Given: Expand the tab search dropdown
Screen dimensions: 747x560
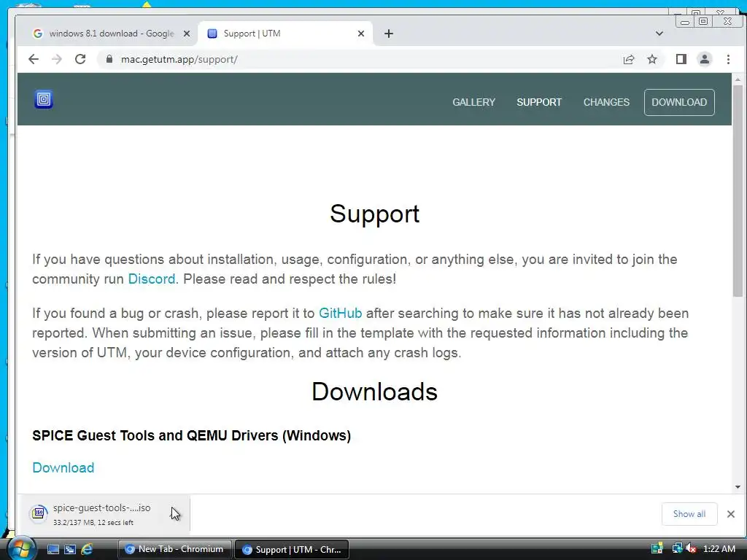Looking at the screenshot, I should coord(659,34).
